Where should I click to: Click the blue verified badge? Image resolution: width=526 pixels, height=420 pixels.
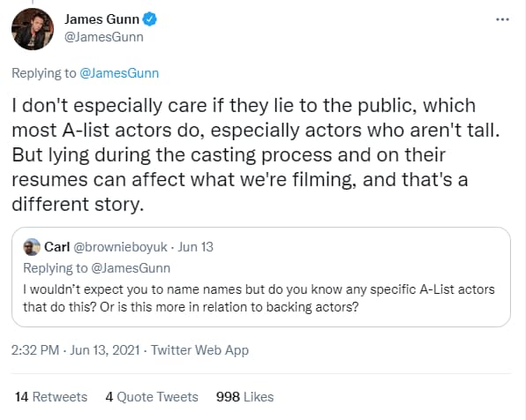[x=150, y=19]
